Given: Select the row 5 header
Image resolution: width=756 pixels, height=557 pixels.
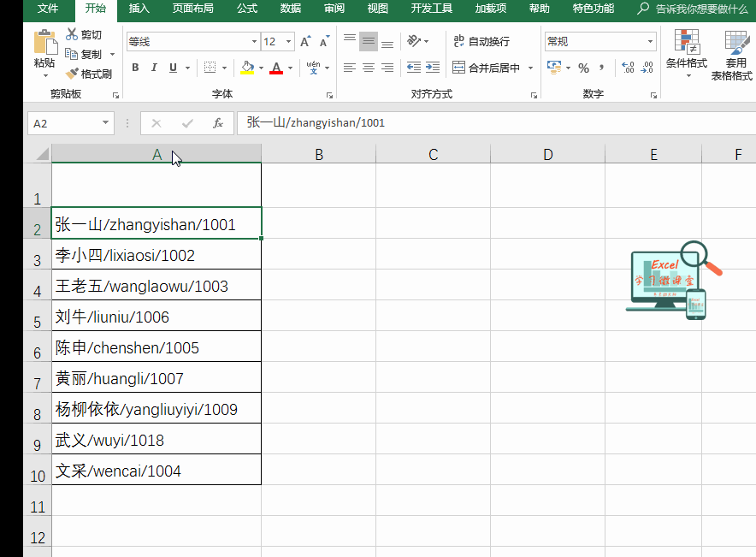Looking at the screenshot, I should point(37,316).
